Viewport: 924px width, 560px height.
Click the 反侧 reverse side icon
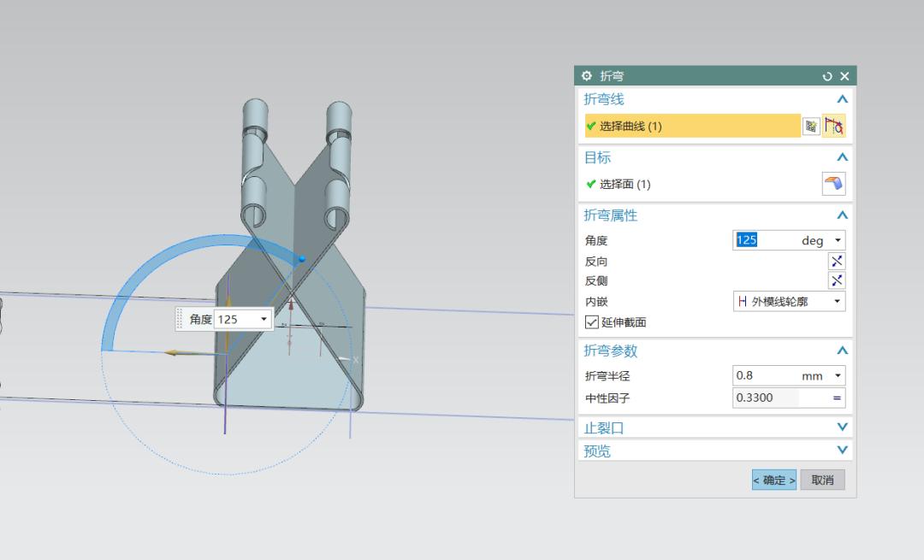pyautogui.click(x=837, y=280)
